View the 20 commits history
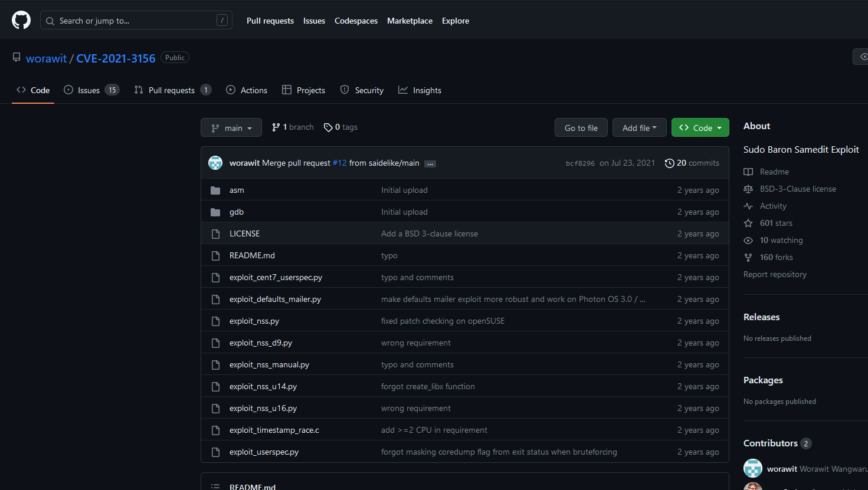Image resolution: width=868 pixels, height=490 pixels. tap(692, 163)
